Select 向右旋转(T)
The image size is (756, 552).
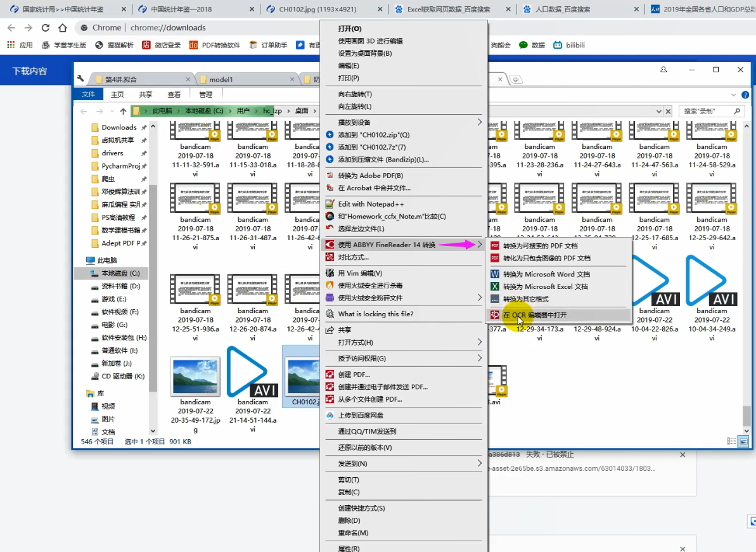[355, 94]
